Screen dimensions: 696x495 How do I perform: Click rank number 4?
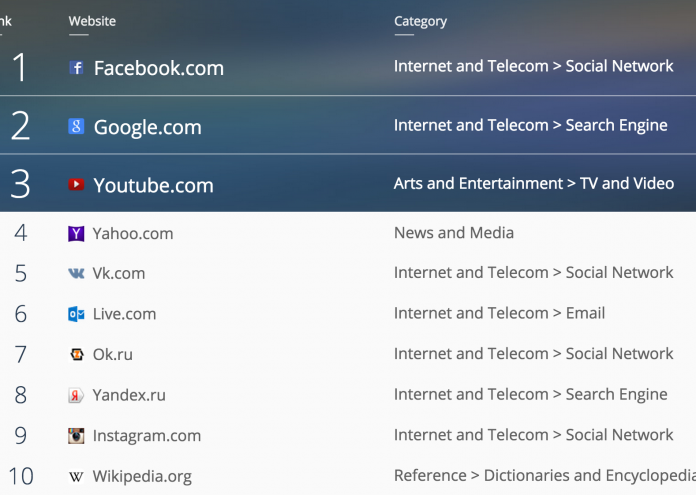tap(20, 233)
